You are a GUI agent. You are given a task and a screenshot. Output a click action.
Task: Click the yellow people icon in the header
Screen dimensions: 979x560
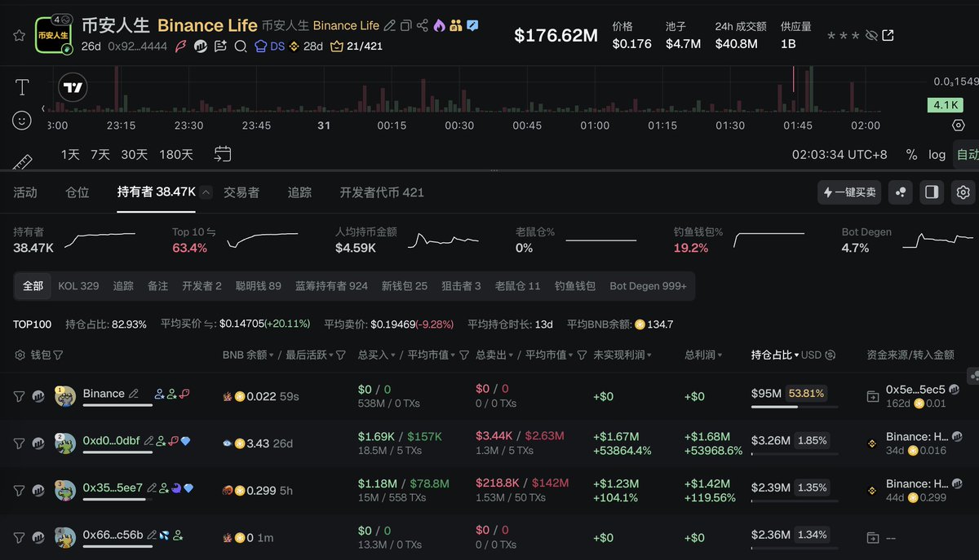point(455,26)
